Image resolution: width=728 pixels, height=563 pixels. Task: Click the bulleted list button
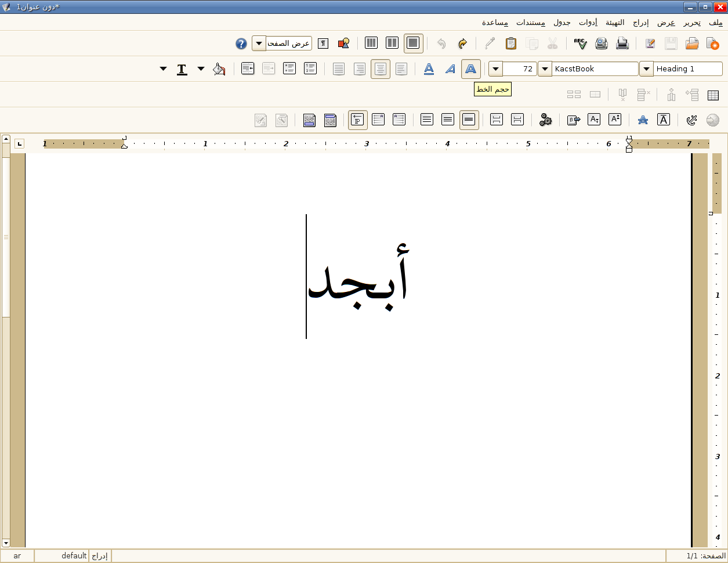[289, 69]
